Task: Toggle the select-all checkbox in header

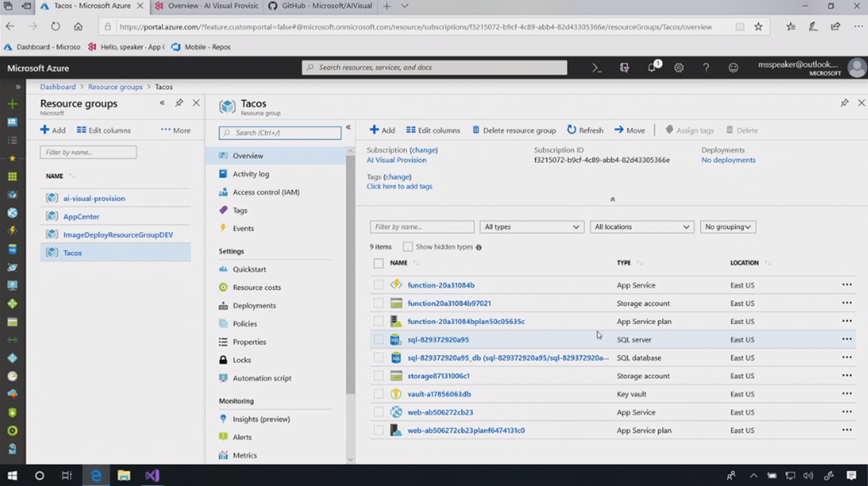Action: tap(379, 264)
